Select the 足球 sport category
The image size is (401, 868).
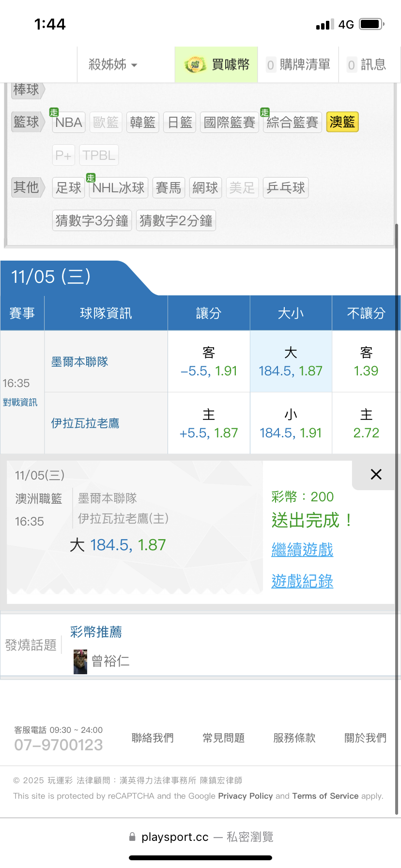click(69, 188)
